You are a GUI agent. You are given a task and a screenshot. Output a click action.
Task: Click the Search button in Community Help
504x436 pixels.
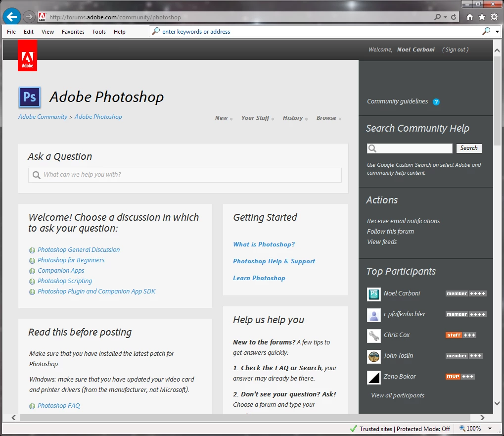point(469,148)
